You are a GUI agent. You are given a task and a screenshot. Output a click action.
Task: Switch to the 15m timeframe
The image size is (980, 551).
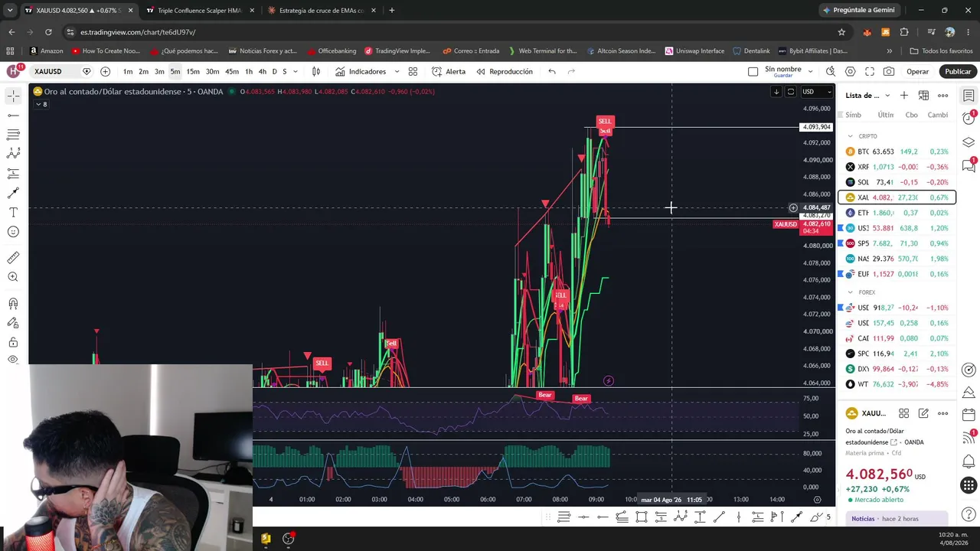193,71
